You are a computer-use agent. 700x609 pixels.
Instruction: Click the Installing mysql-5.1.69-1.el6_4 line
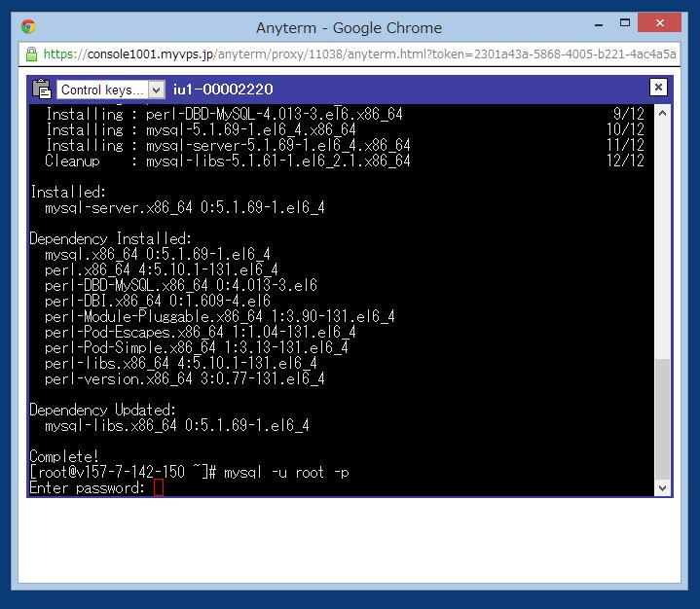pyautogui.click(x=201, y=129)
